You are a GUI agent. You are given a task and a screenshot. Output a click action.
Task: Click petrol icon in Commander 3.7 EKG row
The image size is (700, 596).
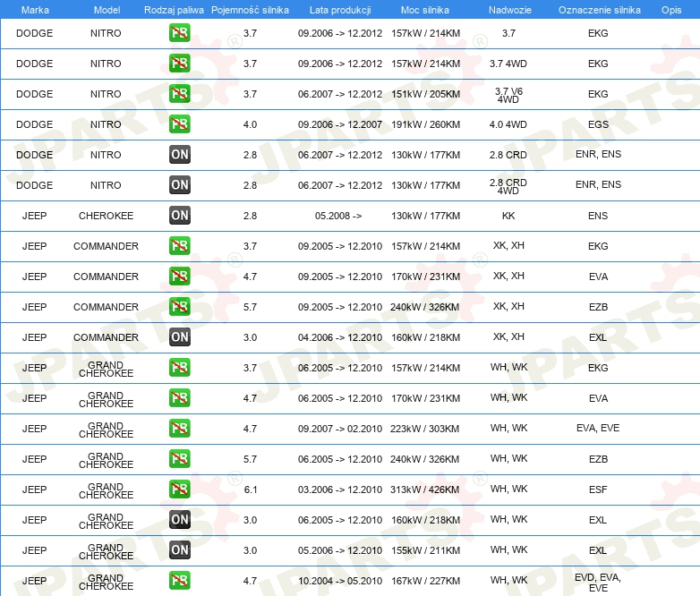tap(179, 245)
